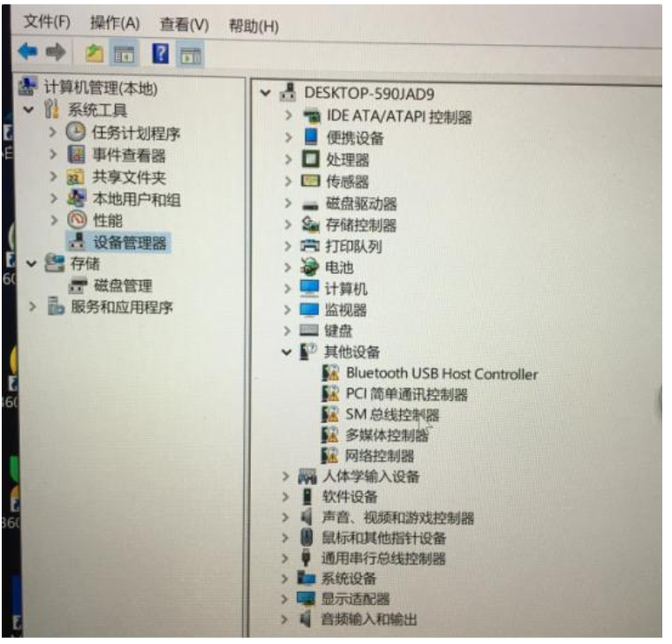Expand the 任务计划程序 node
This screenshot has height=644, width=672.
53,132
